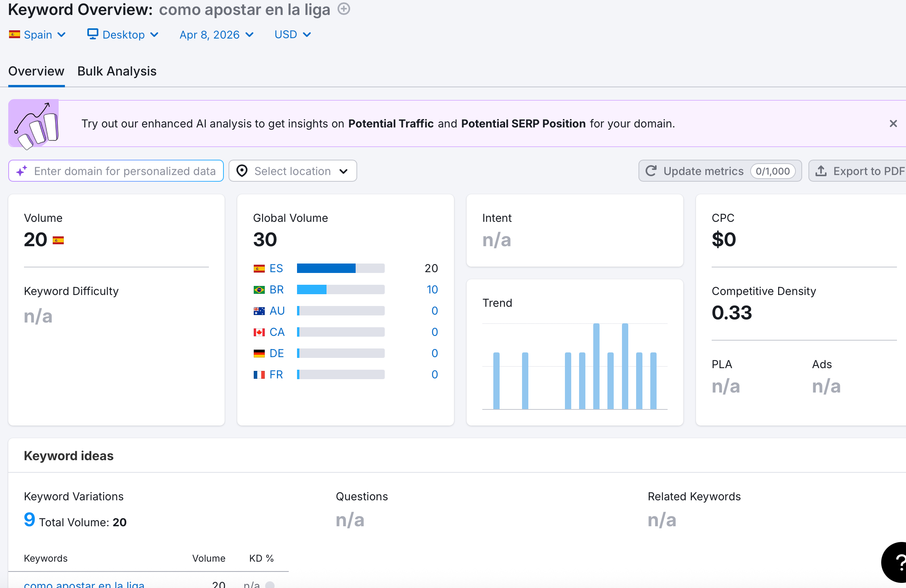Close the AI analysis banner

[893, 123]
